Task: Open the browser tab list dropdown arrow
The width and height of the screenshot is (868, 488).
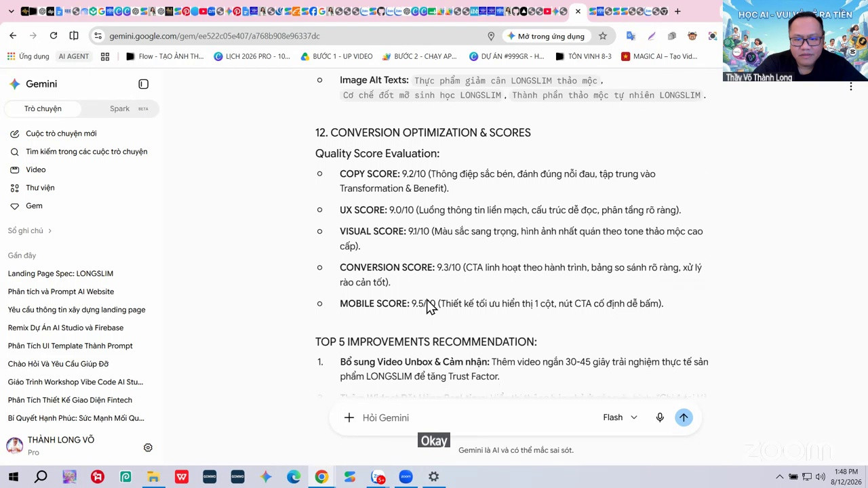Action: [x=11, y=12]
